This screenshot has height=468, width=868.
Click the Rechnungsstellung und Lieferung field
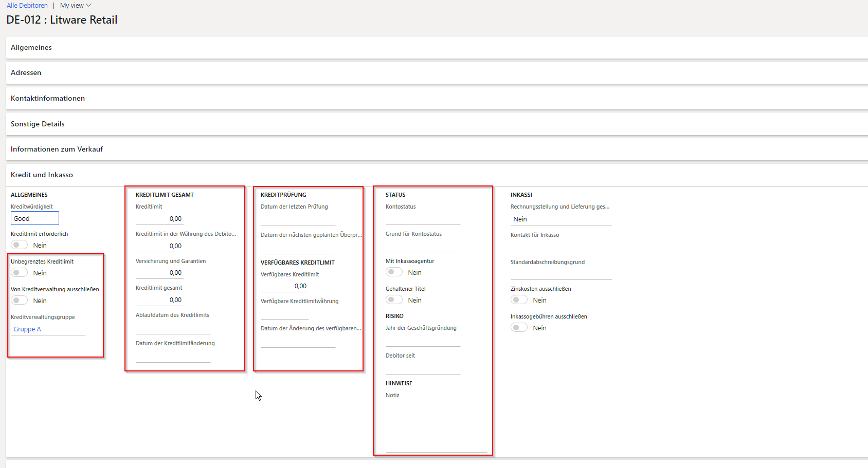[x=560, y=219]
